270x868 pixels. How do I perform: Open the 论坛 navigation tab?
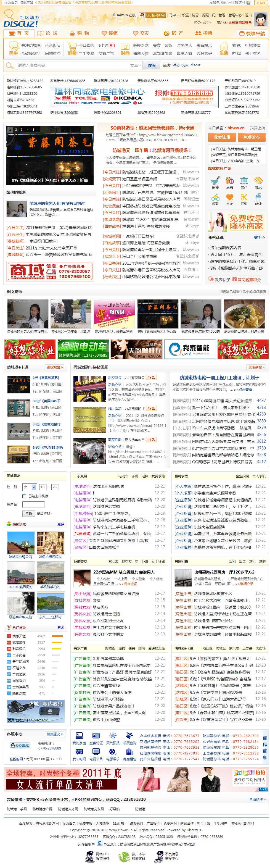47,33
